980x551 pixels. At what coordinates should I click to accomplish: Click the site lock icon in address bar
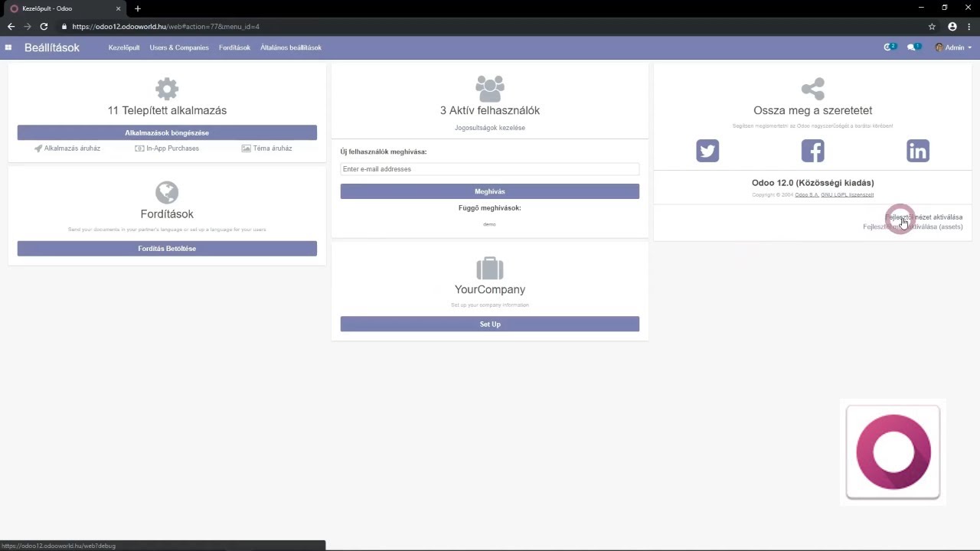64,26
